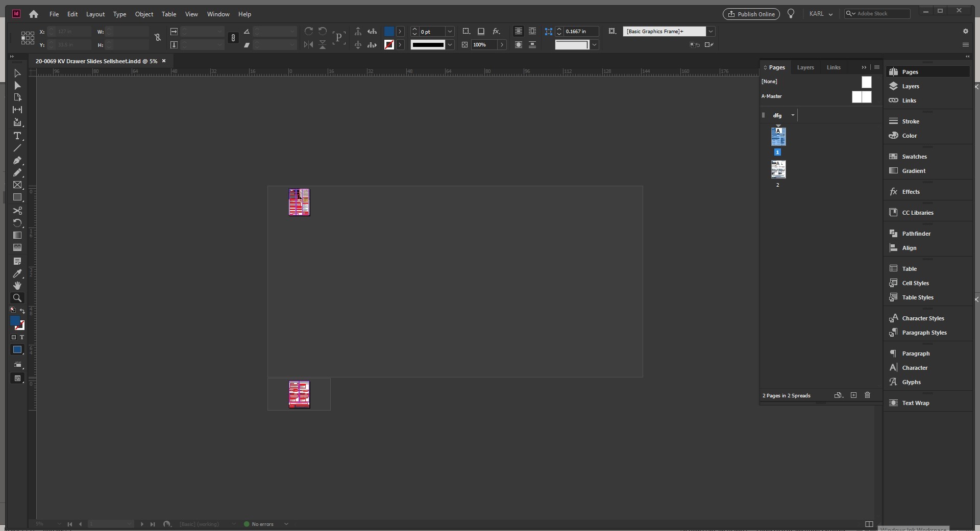The height and width of the screenshot is (531, 980).
Task: Pick the Eyedropper tool
Action: [x=17, y=274]
